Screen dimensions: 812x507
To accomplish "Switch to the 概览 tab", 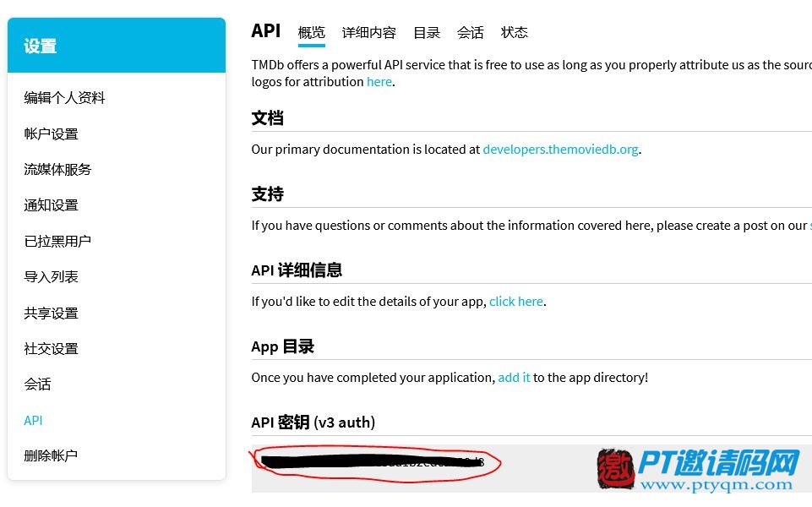I will point(311,33).
